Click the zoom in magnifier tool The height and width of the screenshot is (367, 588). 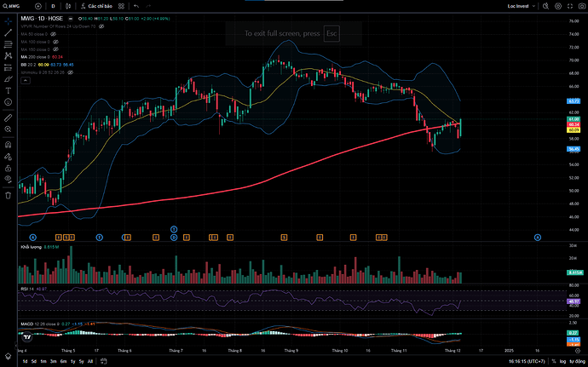[8, 129]
